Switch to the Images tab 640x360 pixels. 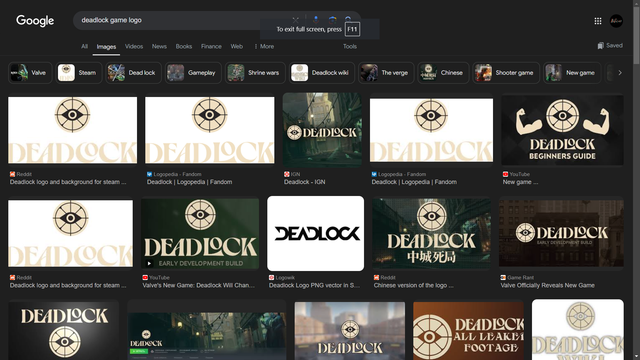(x=106, y=47)
